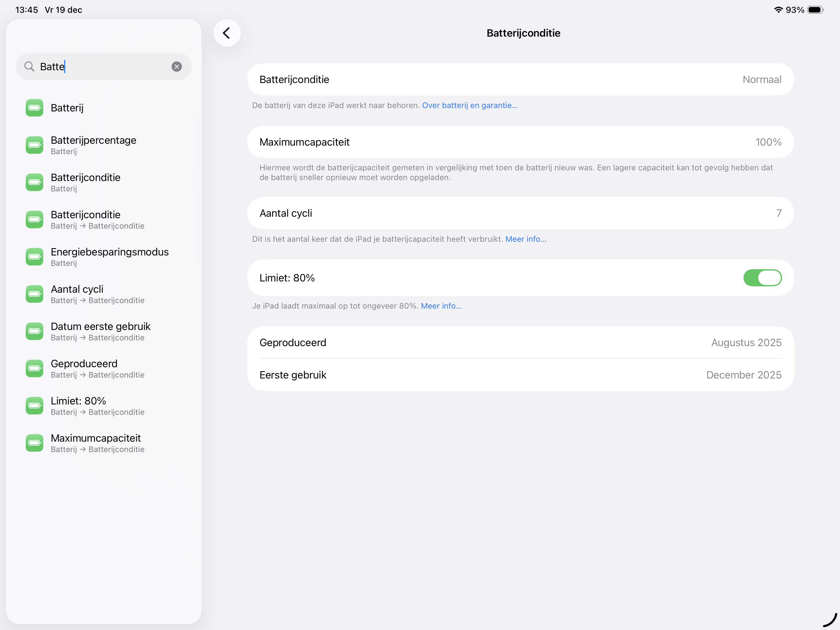The height and width of the screenshot is (630, 840).
Task: Tap the back chevron button
Action: pos(227,33)
